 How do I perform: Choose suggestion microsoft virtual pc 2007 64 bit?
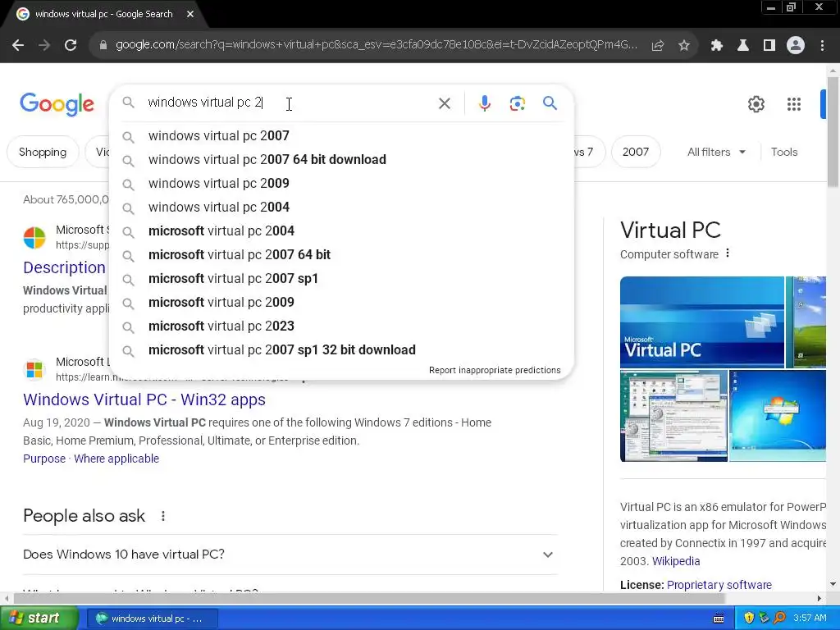coord(341,255)
